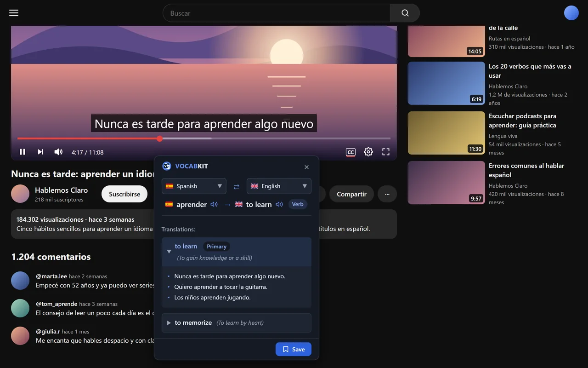Screen dimensions: 588x368
Task: Collapse the 'to learn' translation entry
Action: click(169, 252)
